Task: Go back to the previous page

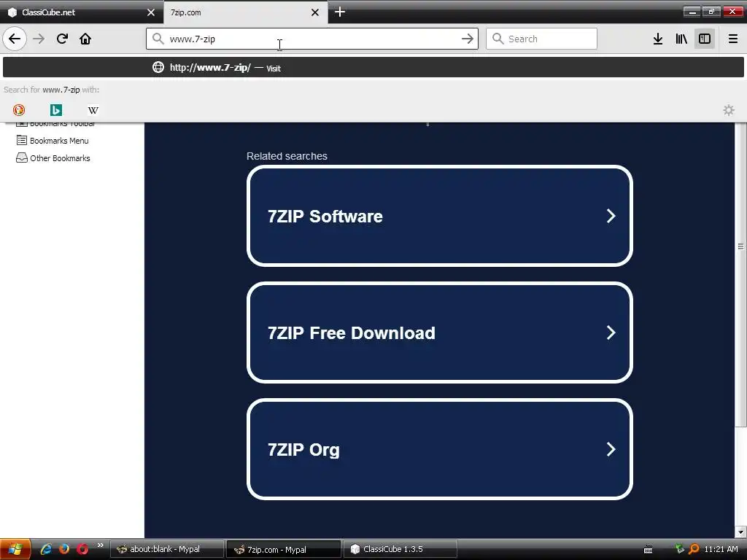Action: click(x=15, y=39)
